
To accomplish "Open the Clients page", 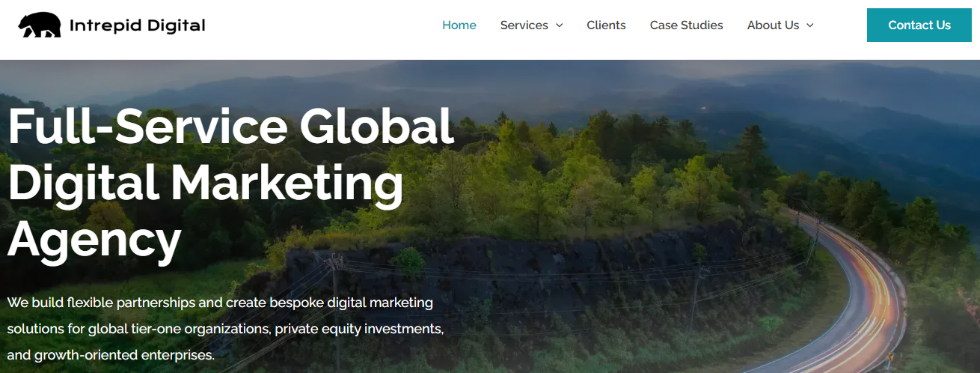I will pyautogui.click(x=606, y=25).
